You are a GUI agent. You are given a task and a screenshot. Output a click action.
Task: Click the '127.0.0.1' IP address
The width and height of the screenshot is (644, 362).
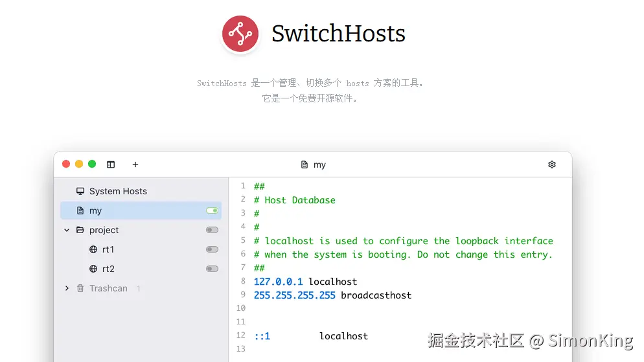(x=278, y=282)
